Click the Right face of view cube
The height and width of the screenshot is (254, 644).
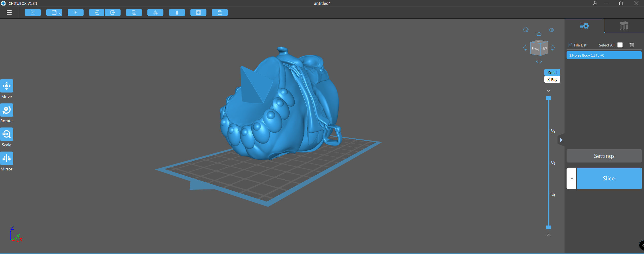point(544,48)
